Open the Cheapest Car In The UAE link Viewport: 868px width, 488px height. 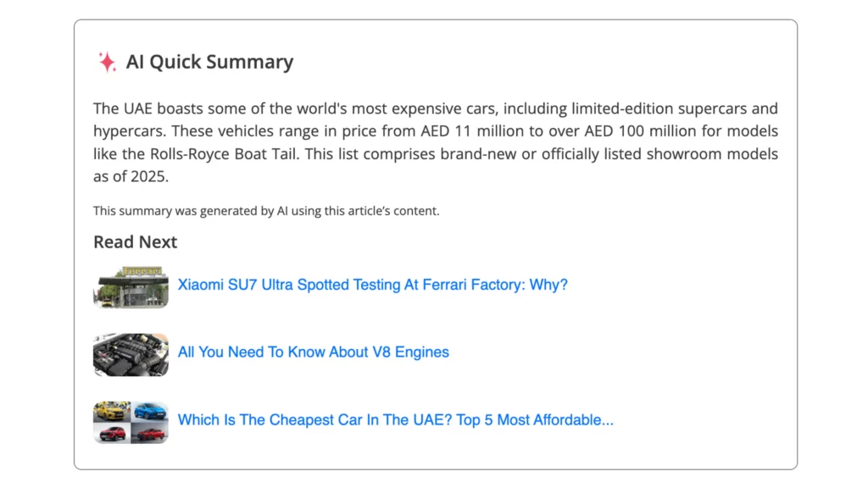tap(395, 420)
